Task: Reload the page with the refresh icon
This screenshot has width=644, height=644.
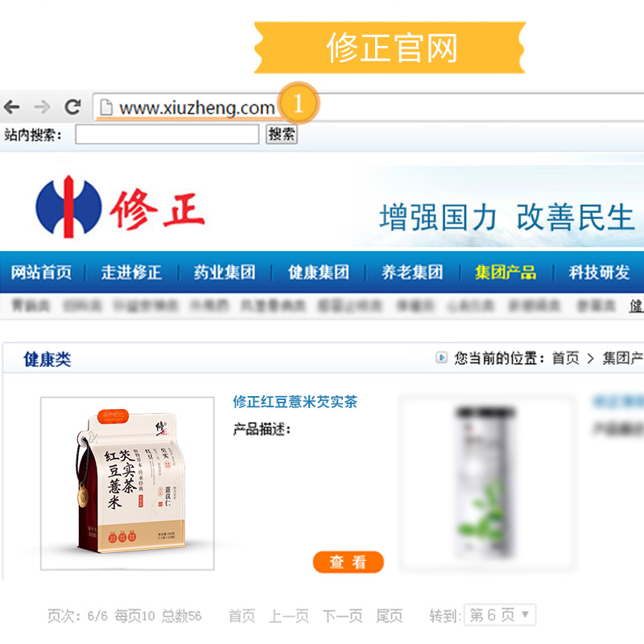Action: [x=72, y=107]
